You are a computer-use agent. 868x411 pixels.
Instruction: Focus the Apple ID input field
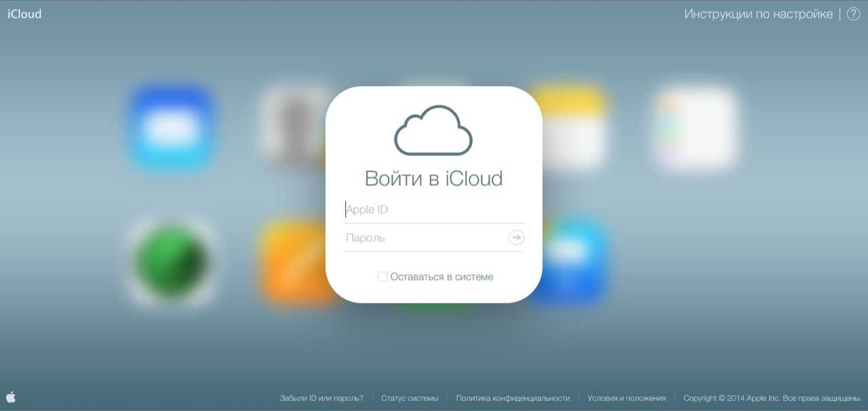pos(434,210)
